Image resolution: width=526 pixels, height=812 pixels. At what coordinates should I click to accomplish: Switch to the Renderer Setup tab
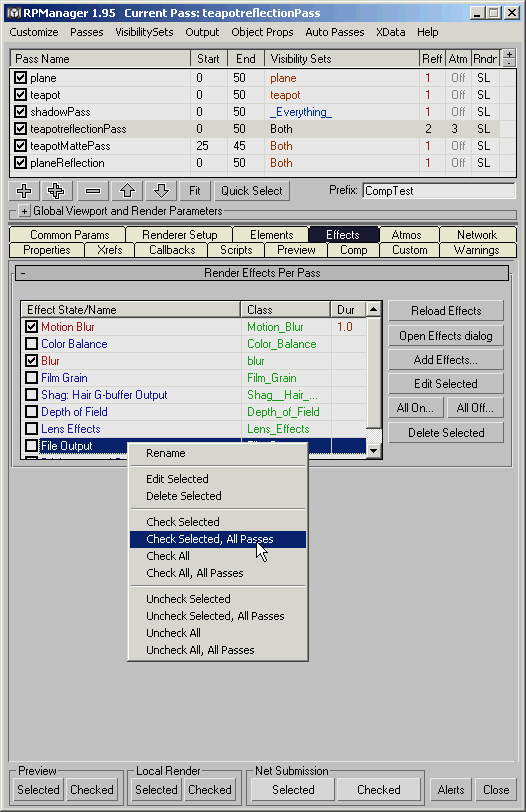tap(179, 235)
